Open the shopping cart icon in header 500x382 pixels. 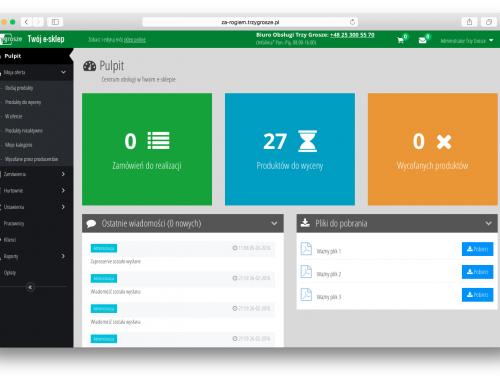click(x=400, y=40)
